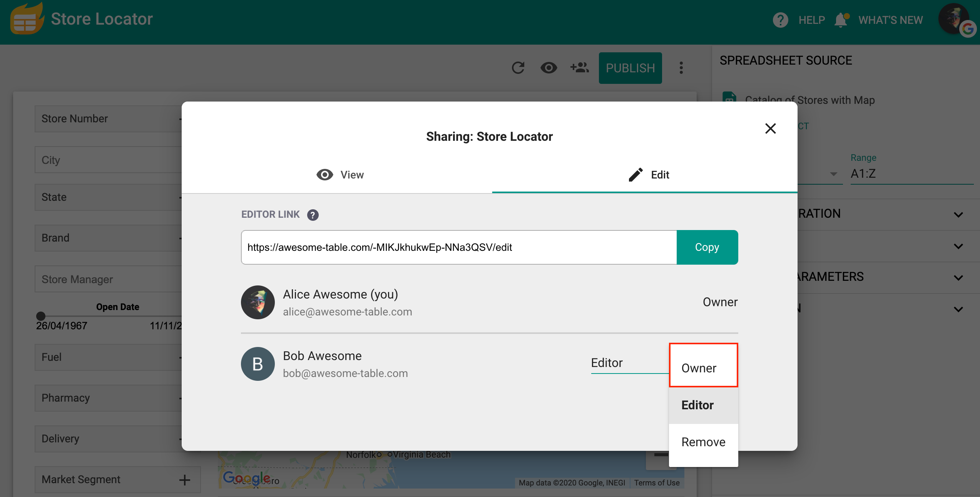Open the three-dot more options menu

click(x=681, y=68)
